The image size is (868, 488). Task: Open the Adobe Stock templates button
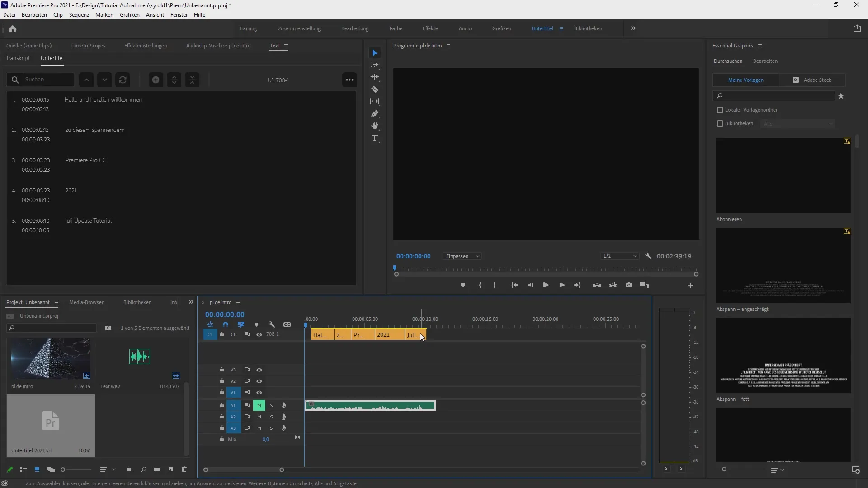click(812, 80)
